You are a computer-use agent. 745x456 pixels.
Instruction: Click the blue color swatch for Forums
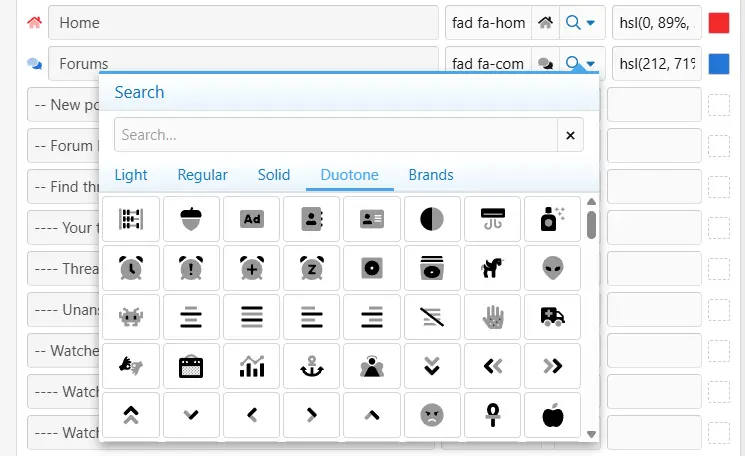[x=718, y=64]
